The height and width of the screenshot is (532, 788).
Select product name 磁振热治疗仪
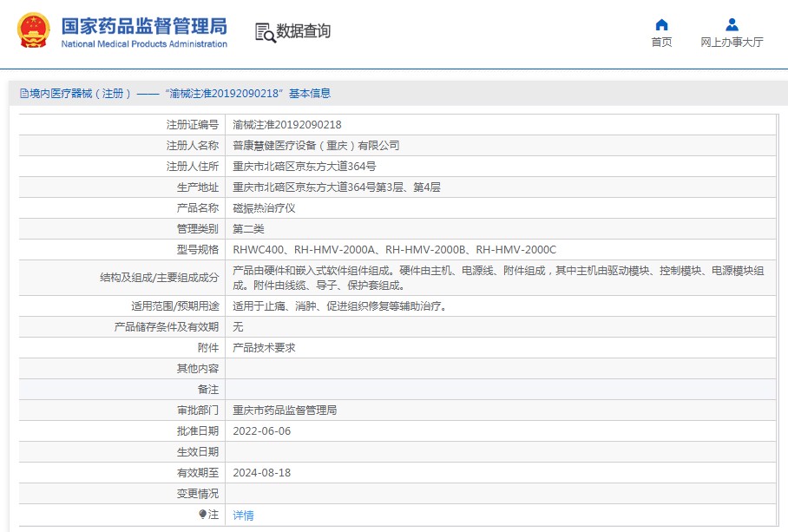(264, 208)
